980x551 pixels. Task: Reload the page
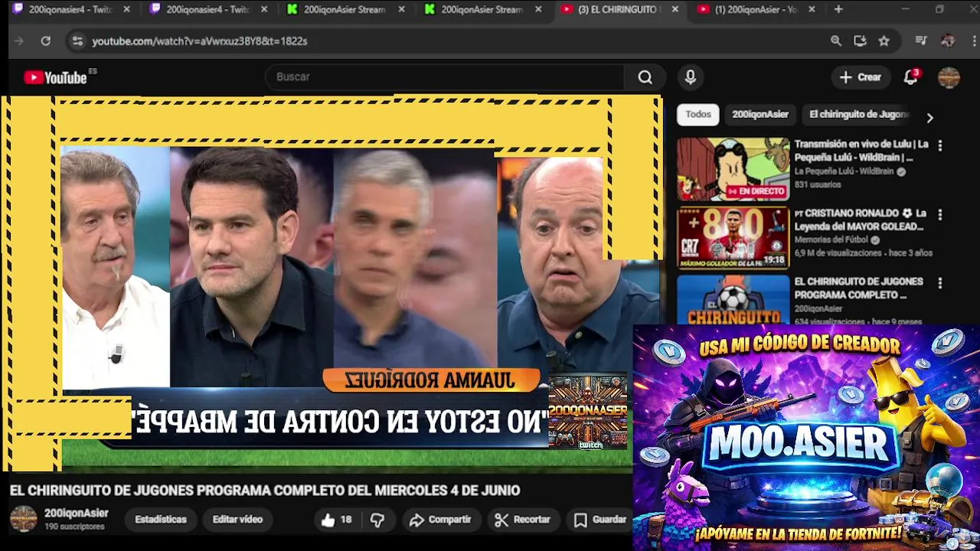tap(46, 41)
